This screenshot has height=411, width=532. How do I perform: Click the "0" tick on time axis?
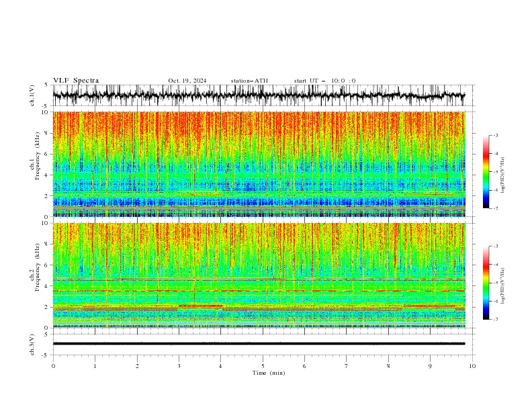[x=53, y=366]
